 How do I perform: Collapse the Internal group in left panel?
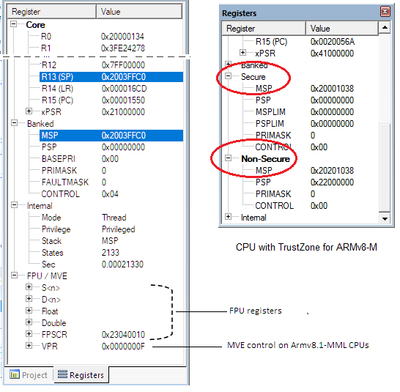(14, 205)
